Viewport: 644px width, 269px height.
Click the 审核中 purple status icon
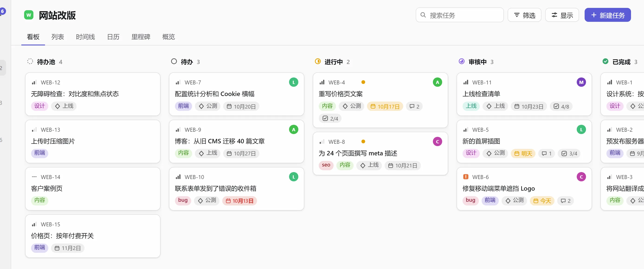click(x=461, y=61)
